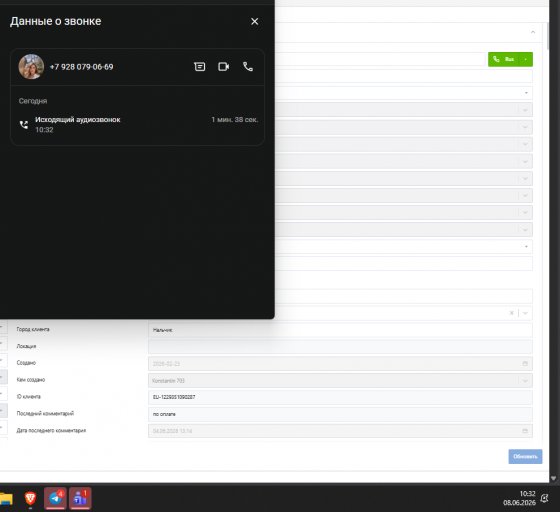Edit the 'Город клиента' field with Нальчик
Image resolution: width=560 pixels, height=512 pixels.
(340, 330)
